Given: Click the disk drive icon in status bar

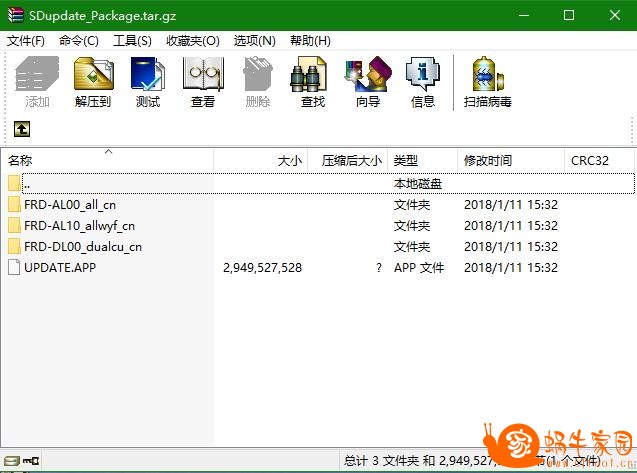Looking at the screenshot, I should point(12,461).
